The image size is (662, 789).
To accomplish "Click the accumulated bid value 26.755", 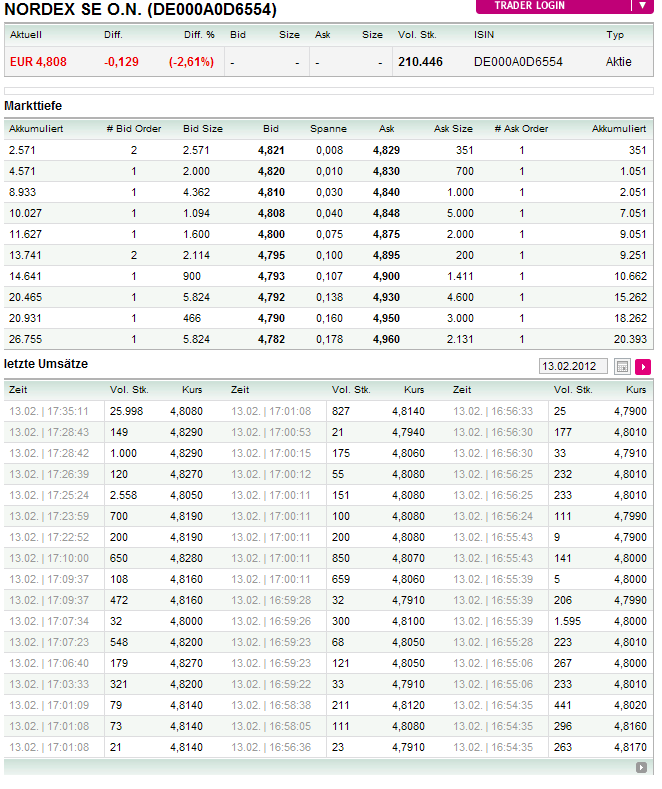I will [x=26, y=339].
